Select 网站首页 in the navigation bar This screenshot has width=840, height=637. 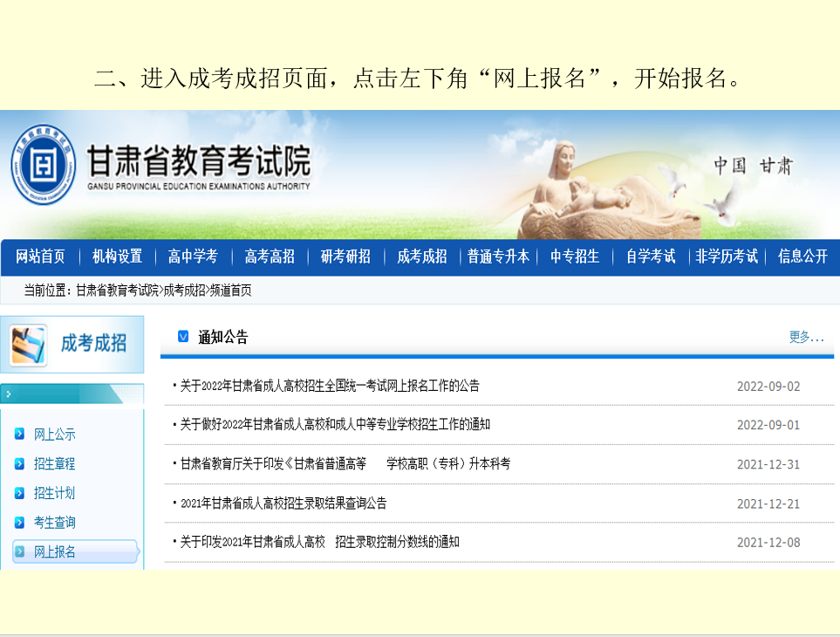(40, 257)
